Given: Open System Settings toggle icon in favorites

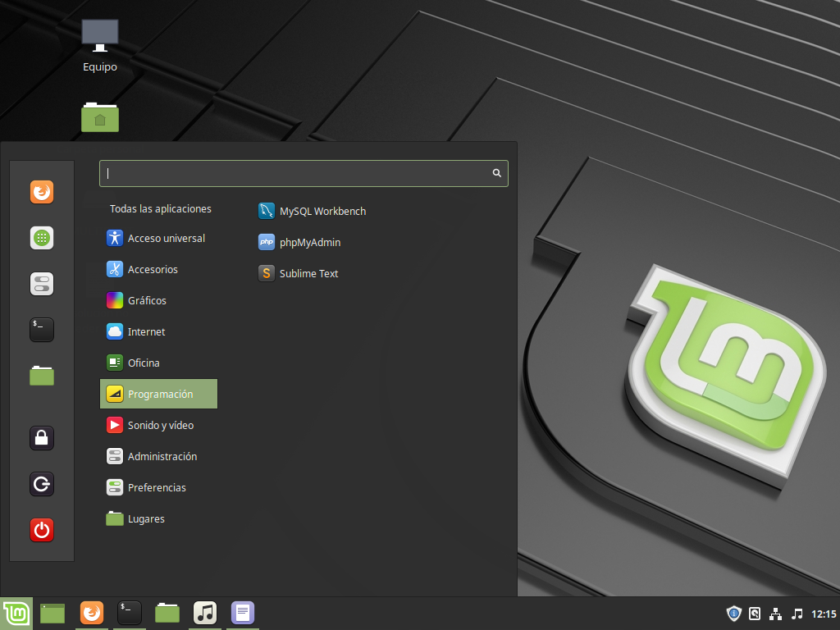Looking at the screenshot, I should [42, 284].
